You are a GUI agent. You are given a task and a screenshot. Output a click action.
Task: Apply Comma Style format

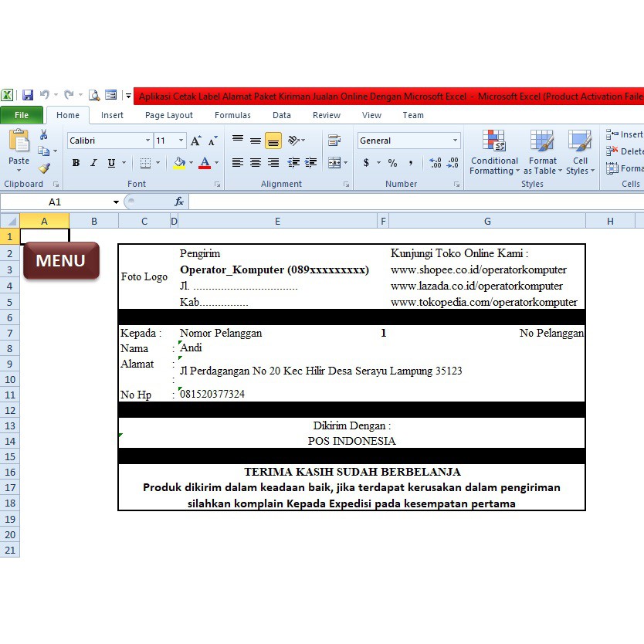coord(410,163)
